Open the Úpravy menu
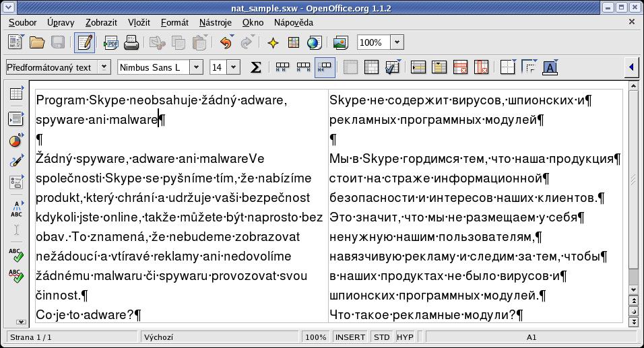The width and height of the screenshot is (644, 348). (x=61, y=23)
